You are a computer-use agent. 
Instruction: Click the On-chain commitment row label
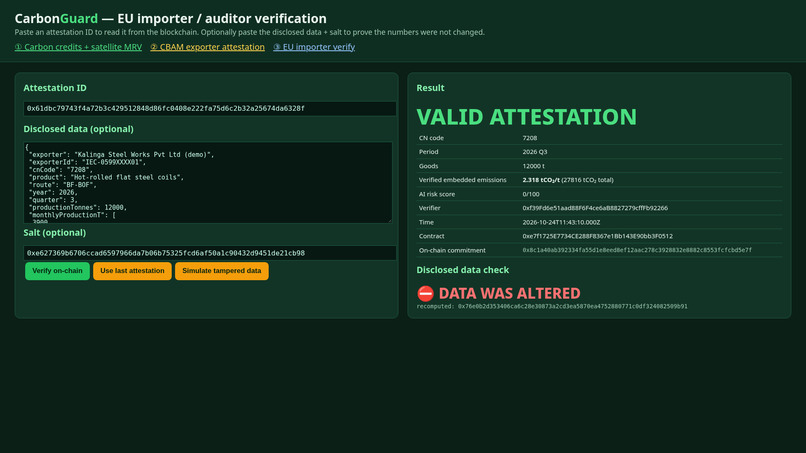[x=452, y=250]
